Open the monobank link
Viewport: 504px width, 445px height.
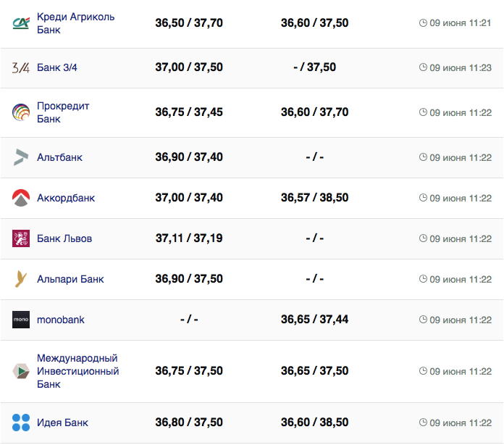coord(61,320)
